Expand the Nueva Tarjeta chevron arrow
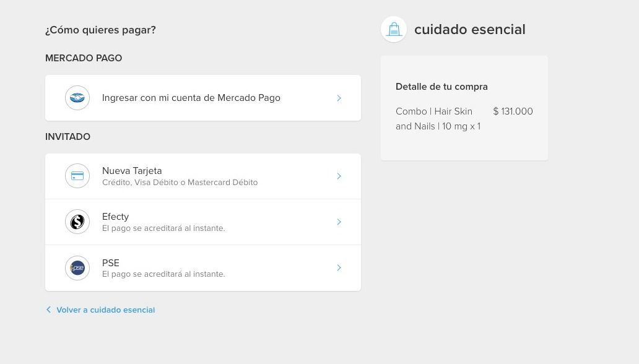Screen dimensions: 639x364 pyautogui.click(x=339, y=176)
